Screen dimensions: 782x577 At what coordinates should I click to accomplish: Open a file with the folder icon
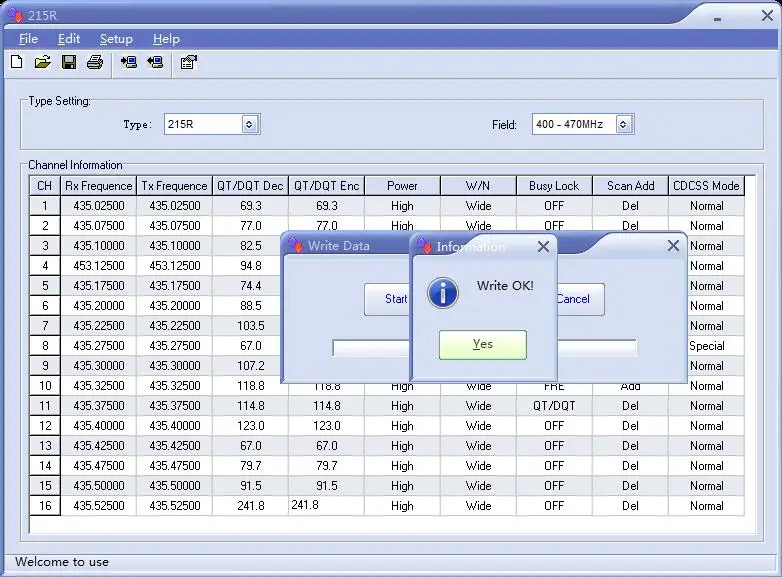(x=43, y=62)
